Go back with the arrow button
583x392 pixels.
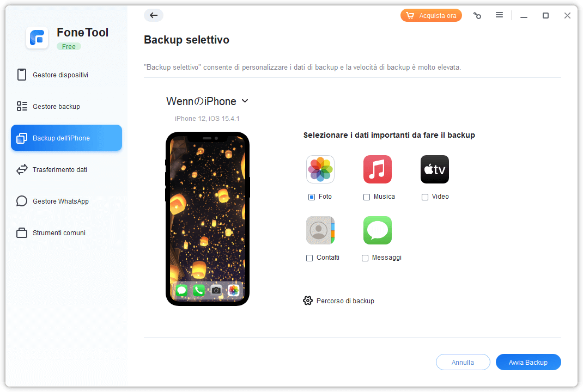point(154,15)
